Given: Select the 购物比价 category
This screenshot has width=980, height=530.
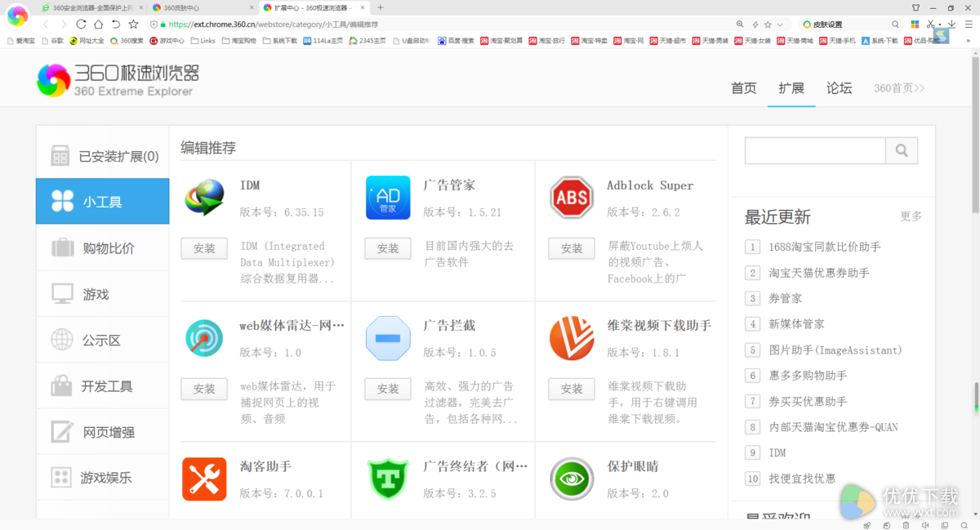Looking at the screenshot, I should pos(103,247).
